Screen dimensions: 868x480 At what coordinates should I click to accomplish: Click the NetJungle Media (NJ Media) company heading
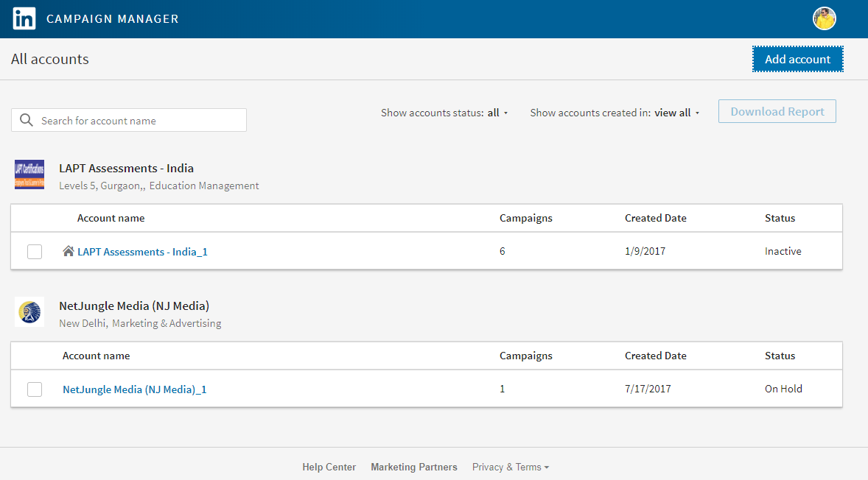134,306
